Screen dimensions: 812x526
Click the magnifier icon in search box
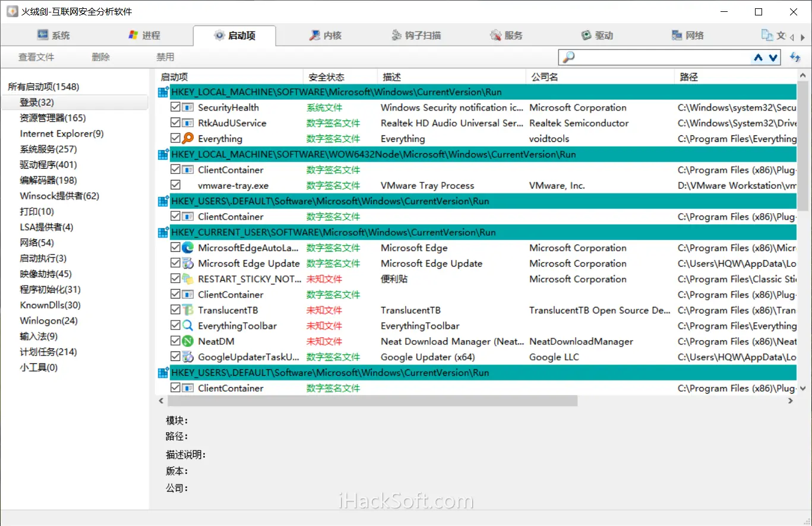coord(568,57)
